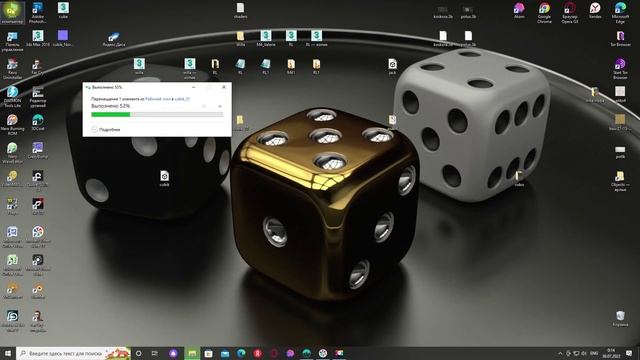Focus the taskbar search field
The width and height of the screenshot is (640, 360).
73,353
